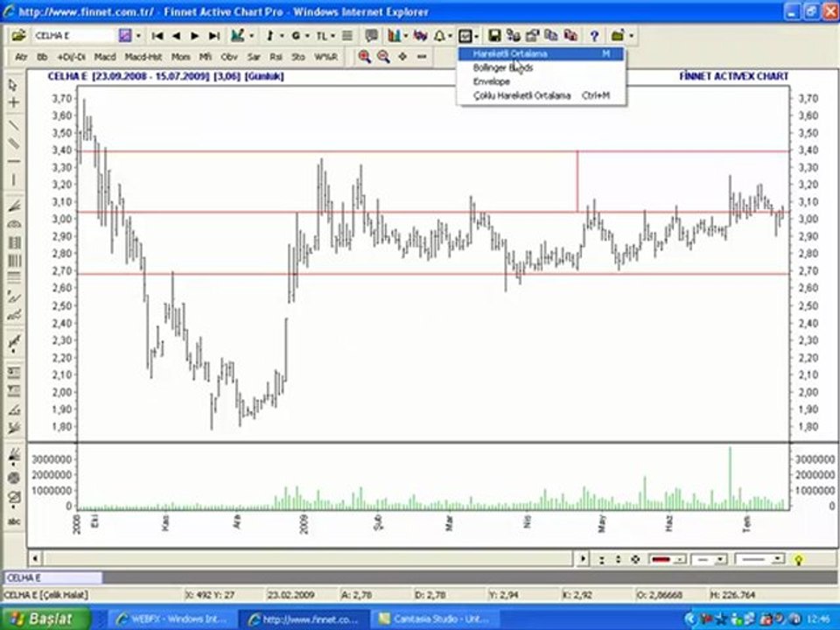Screen dimensions: 840x630
Task: Add the W%R indicator
Action: tap(325, 56)
